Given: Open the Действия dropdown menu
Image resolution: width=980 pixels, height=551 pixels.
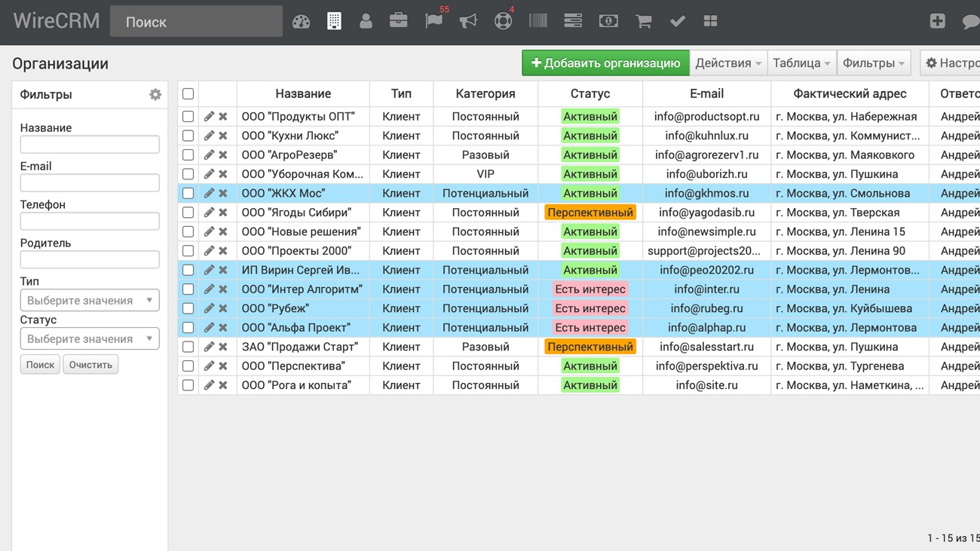Looking at the screenshot, I should click(x=727, y=63).
